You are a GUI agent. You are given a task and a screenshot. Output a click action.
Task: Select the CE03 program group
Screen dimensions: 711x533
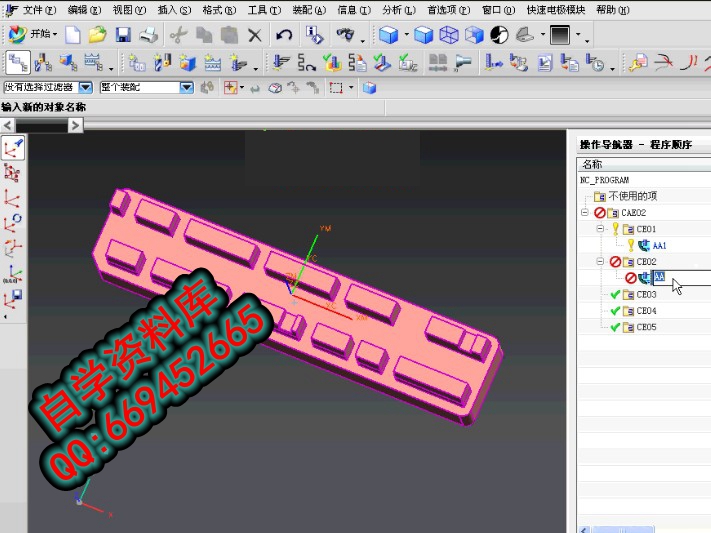click(646, 295)
